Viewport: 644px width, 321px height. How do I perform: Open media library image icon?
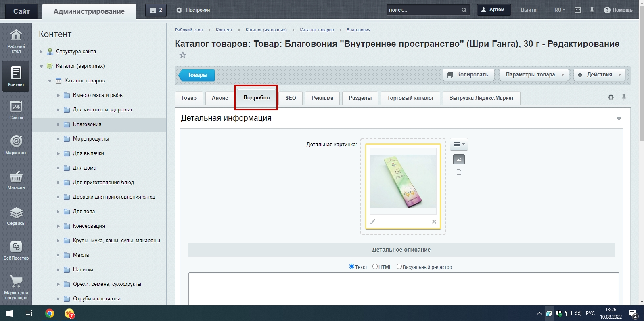coord(459,159)
